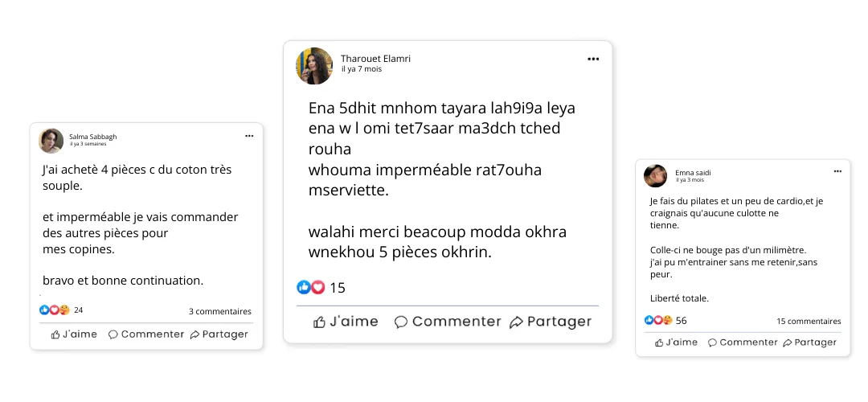Click Commenter on Salma Sabbagh's post
Image resolution: width=868 pixels, height=402 pixels.
tap(146, 334)
